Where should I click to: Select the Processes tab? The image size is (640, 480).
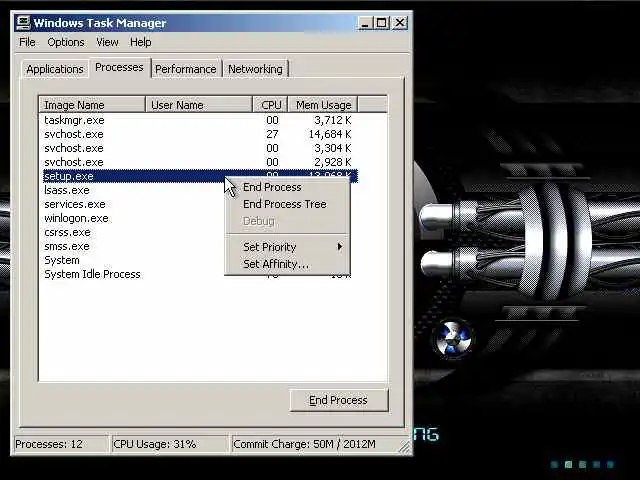click(119, 67)
